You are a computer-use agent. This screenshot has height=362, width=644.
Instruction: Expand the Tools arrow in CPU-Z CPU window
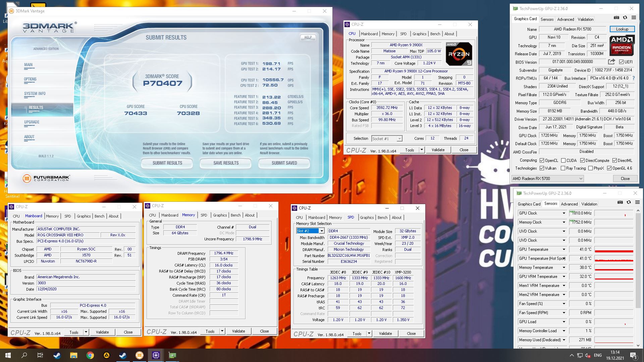[422, 150]
